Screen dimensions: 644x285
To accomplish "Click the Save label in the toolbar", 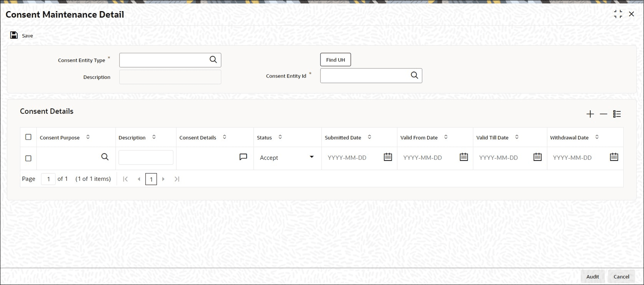I will (28, 36).
